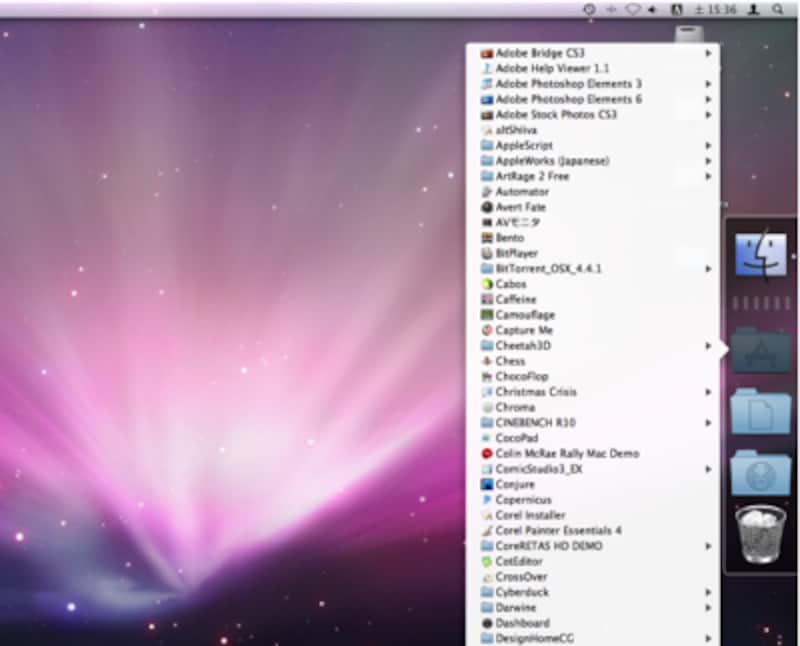The width and height of the screenshot is (800, 646).
Task: Expand the CINEBENCH R10 submenu arrow
Action: (708, 423)
